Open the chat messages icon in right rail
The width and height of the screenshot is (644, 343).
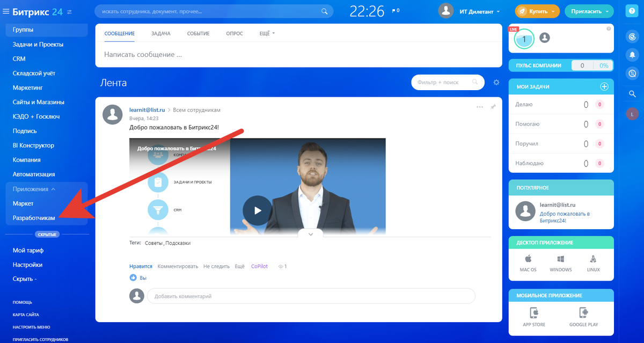(x=632, y=74)
